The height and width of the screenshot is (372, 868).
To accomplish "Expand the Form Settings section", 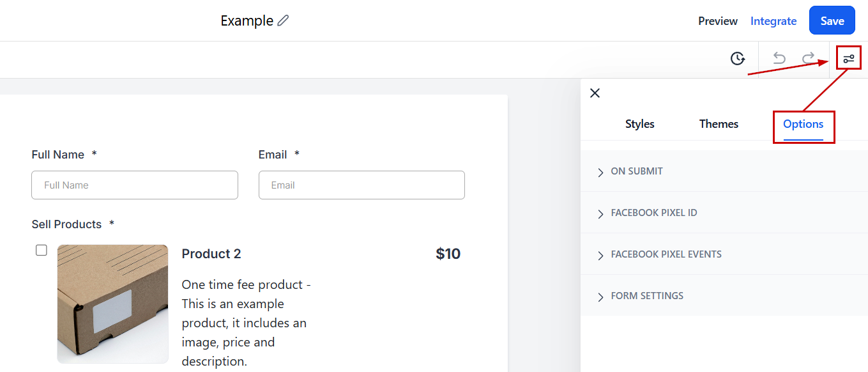I will click(724, 296).
